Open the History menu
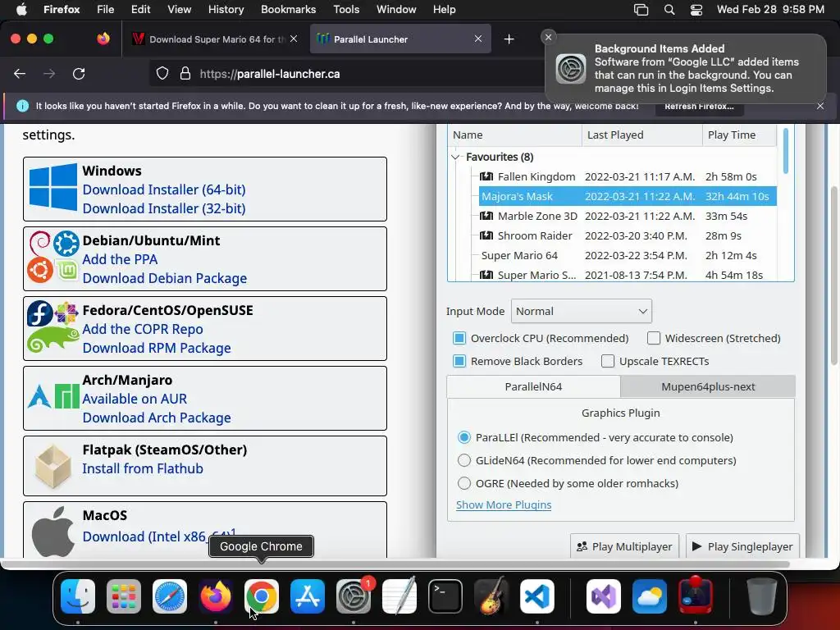The height and width of the screenshot is (630, 840). pos(226,9)
